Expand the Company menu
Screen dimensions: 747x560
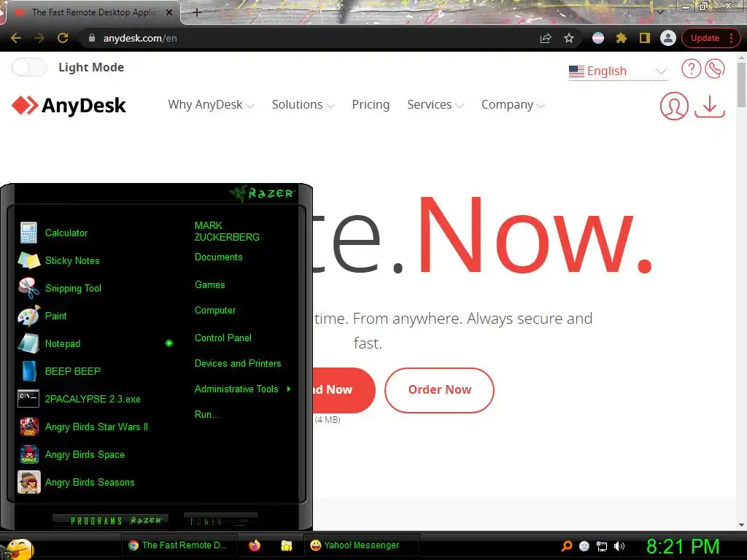click(513, 105)
